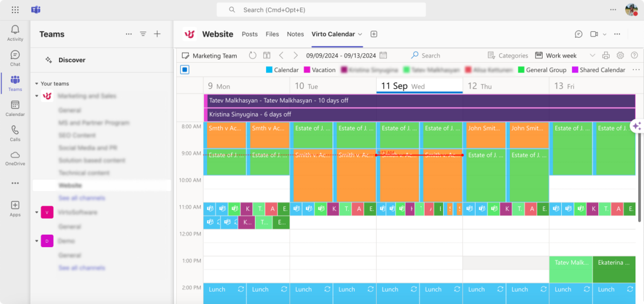Viewport: 644px width, 304px height.
Task: Open Virto Calendar tab dropdown chevron
Action: click(360, 34)
